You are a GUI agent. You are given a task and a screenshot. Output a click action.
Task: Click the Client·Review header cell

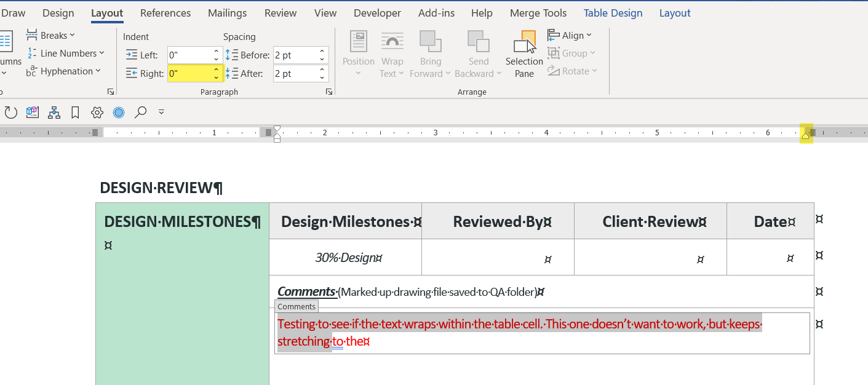coord(650,221)
